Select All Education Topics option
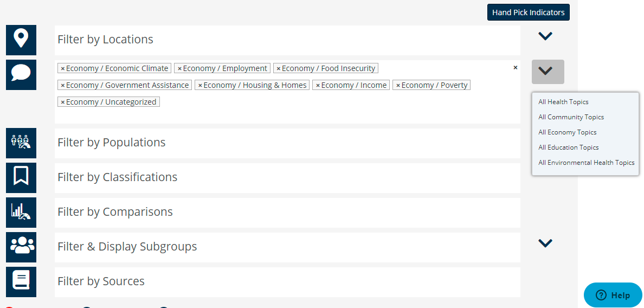This screenshot has height=308, width=644. coord(569,147)
